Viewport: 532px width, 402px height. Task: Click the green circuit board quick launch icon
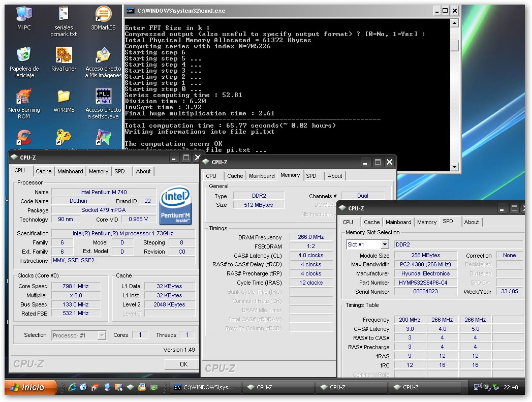[x=153, y=387]
